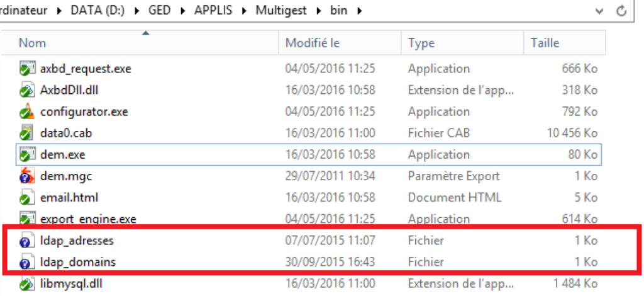Click the configurator.exe cone icon
644x296 pixels.
coord(26,112)
